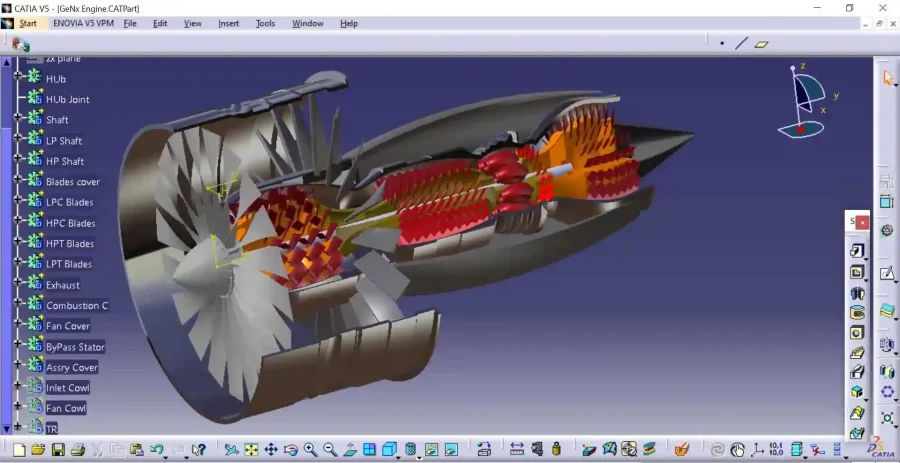Viewport: 900px width, 463px height.
Task: Expand the Fan Cover tree node
Action: pyautogui.click(x=18, y=325)
